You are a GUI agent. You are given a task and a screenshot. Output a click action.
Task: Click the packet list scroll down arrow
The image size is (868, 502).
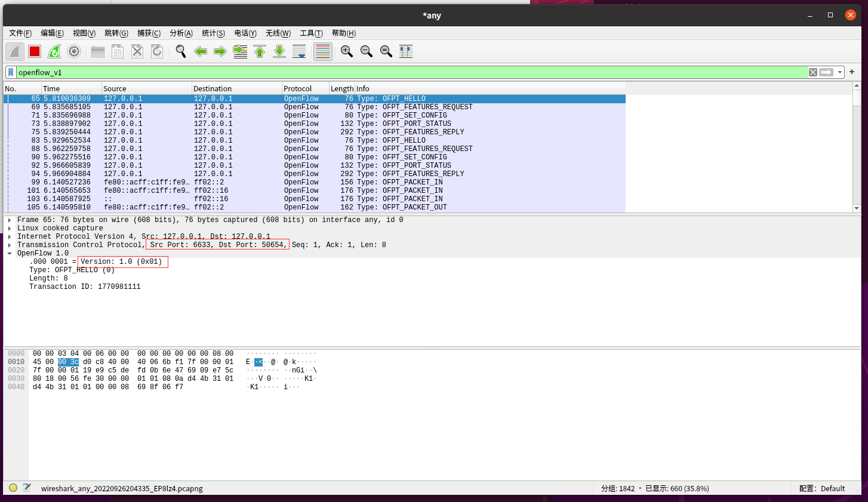click(x=857, y=208)
